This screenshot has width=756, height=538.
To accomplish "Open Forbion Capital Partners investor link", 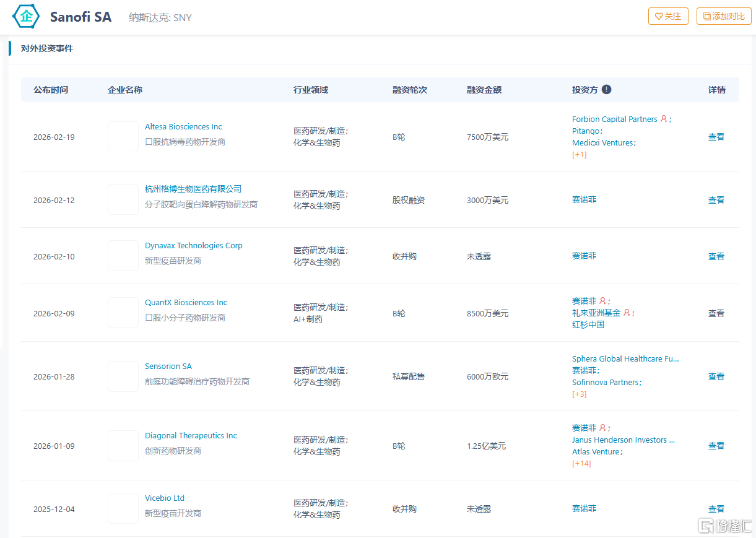I will (615, 119).
